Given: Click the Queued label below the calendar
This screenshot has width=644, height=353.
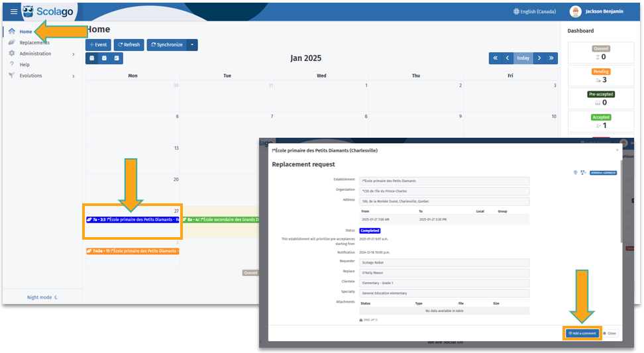Looking at the screenshot, I should 250,273.
